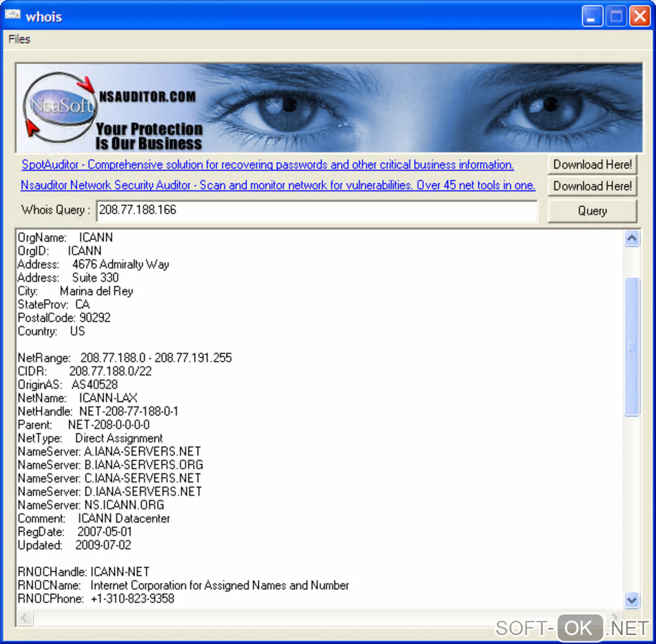Click the RNOCPhone +1-310-823-9358 line
This screenshot has height=644, width=656.
click(x=96, y=599)
